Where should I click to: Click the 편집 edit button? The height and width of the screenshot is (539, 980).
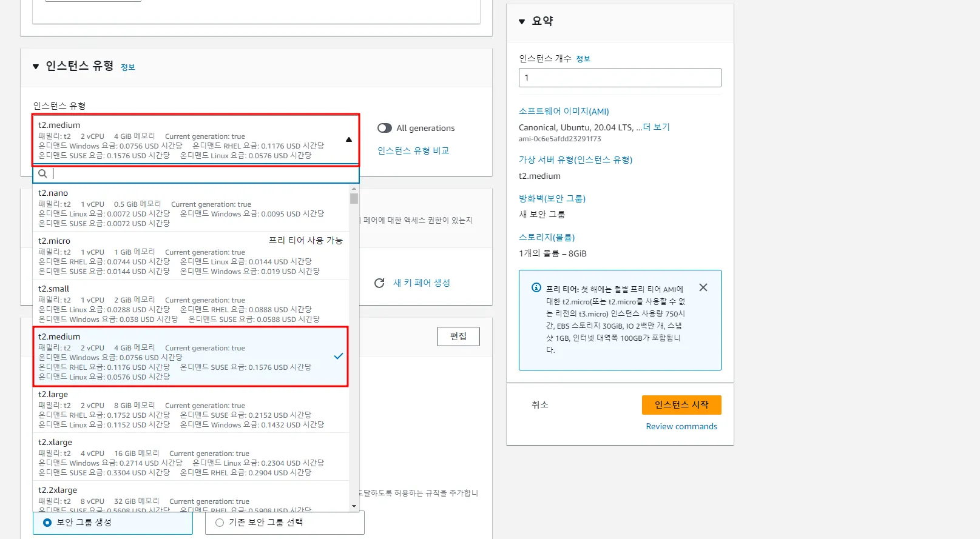click(x=458, y=336)
